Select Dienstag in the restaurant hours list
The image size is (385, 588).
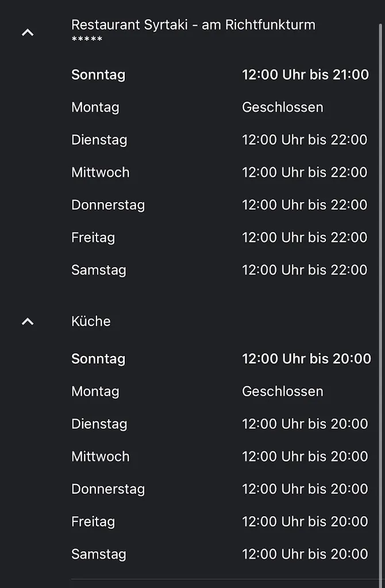[x=99, y=140]
